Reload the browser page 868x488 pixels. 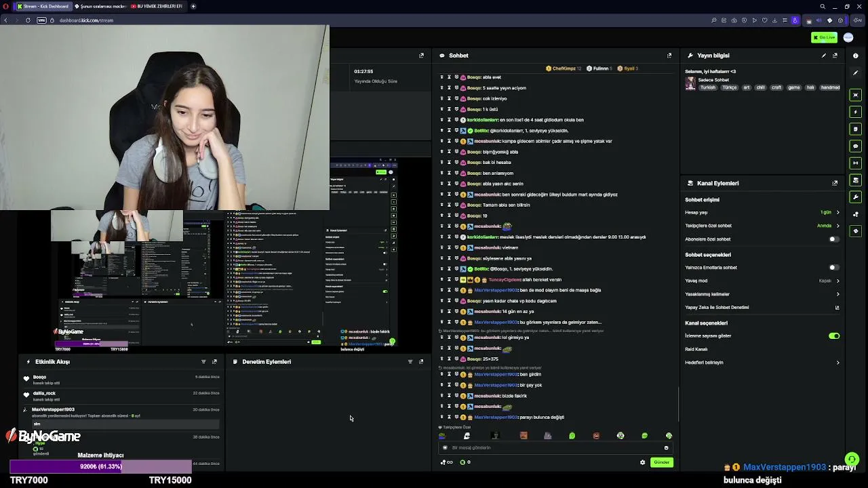coord(28,20)
